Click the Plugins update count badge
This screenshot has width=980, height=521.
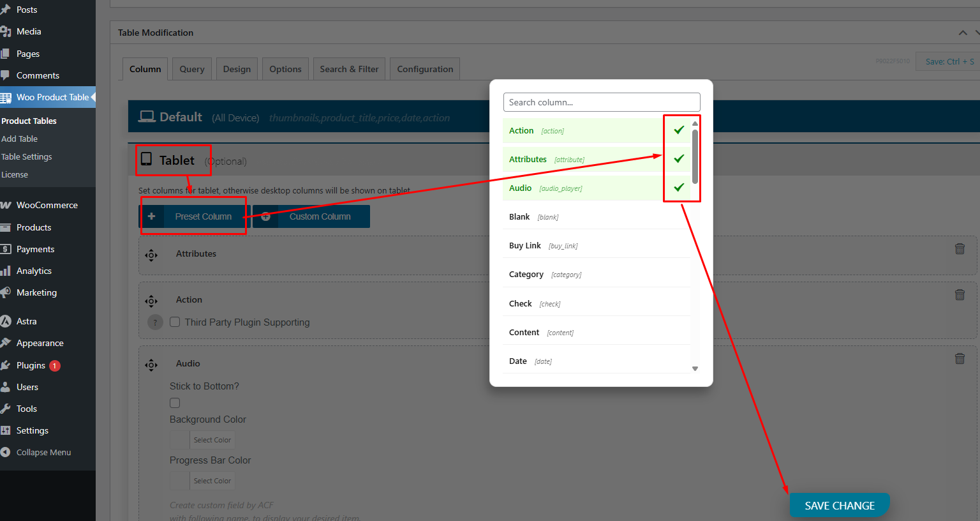click(55, 366)
